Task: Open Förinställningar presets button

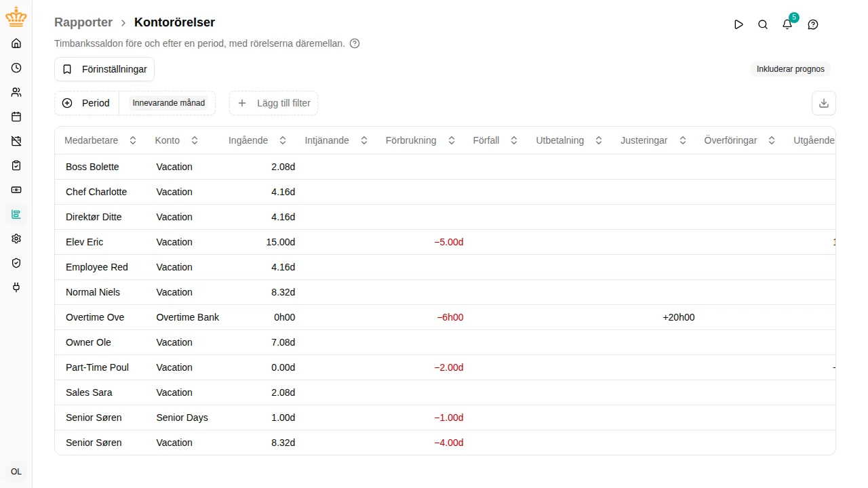Action: click(x=104, y=69)
